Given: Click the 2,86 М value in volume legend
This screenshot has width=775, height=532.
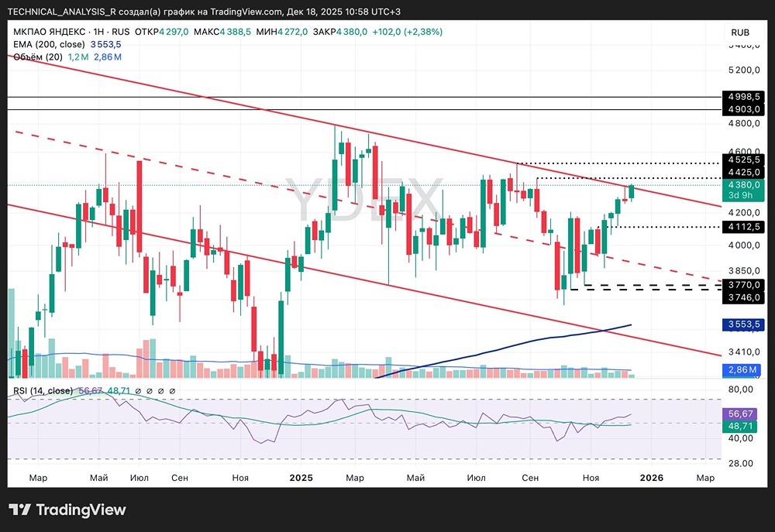Looking at the screenshot, I should 108,57.
